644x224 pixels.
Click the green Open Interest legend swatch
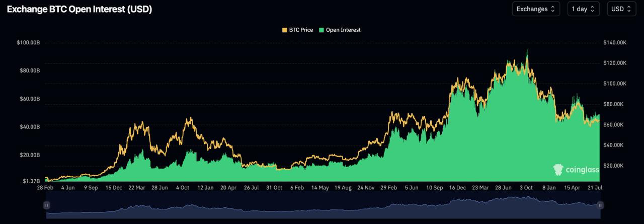[x=321, y=30]
